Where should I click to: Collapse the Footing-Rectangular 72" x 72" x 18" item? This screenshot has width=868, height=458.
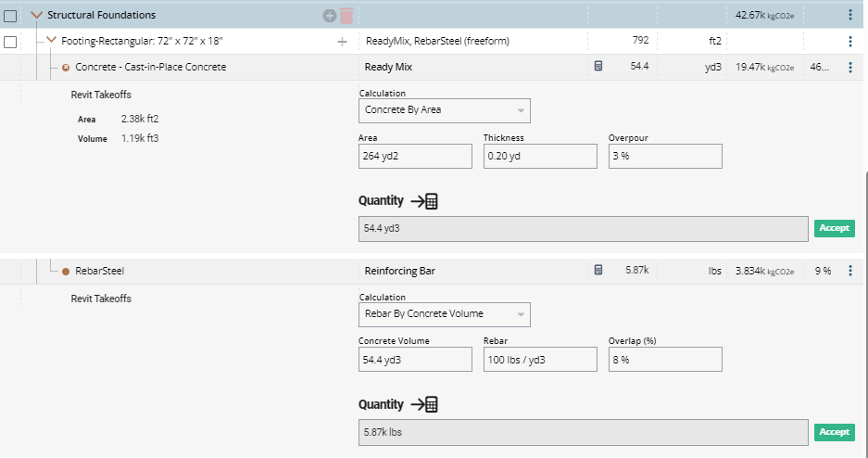tap(52, 42)
